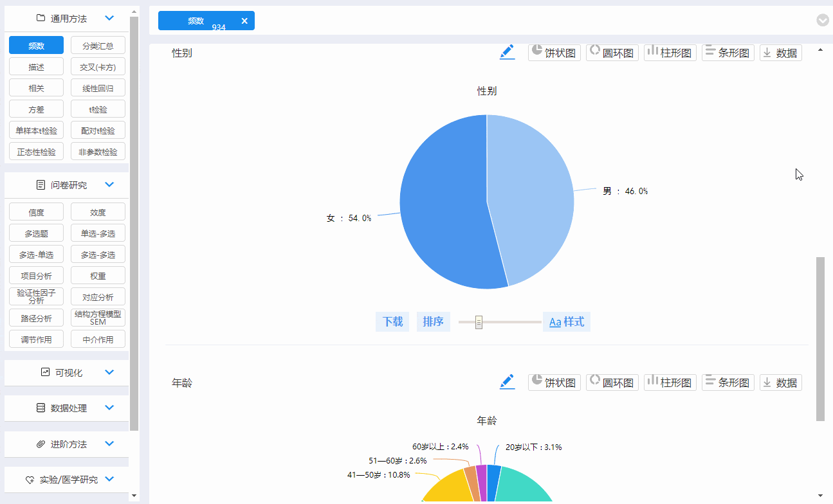Click the edit pencil icon for 性别
833x504 pixels.
pos(508,52)
